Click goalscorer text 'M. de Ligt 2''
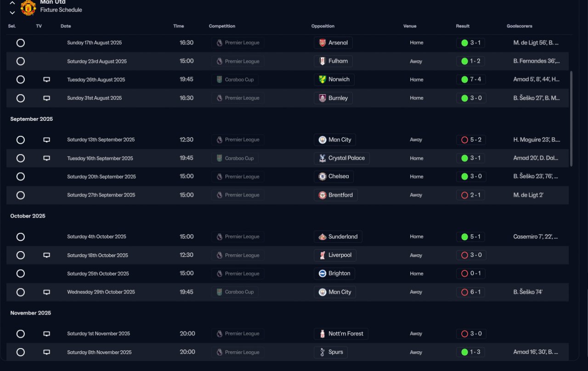 point(528,195)
